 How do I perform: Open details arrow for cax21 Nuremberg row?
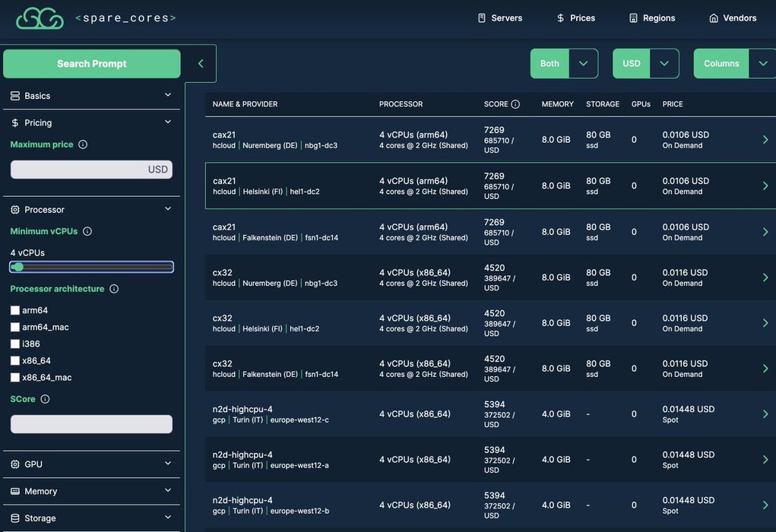coord(765,140)
